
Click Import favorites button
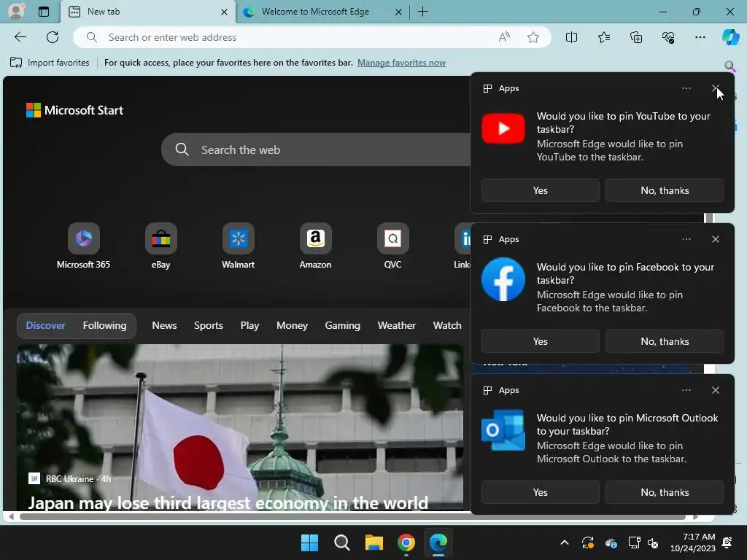coord(50,63)
